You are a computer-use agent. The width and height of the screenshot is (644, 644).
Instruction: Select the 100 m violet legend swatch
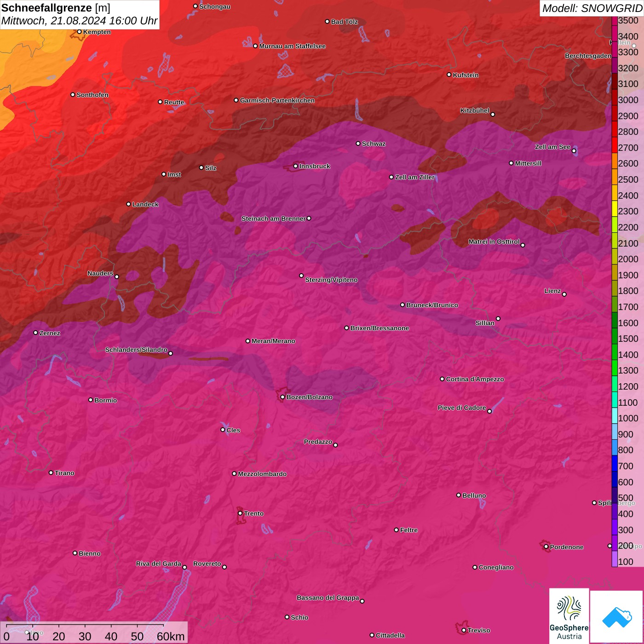tap(614, 559)
